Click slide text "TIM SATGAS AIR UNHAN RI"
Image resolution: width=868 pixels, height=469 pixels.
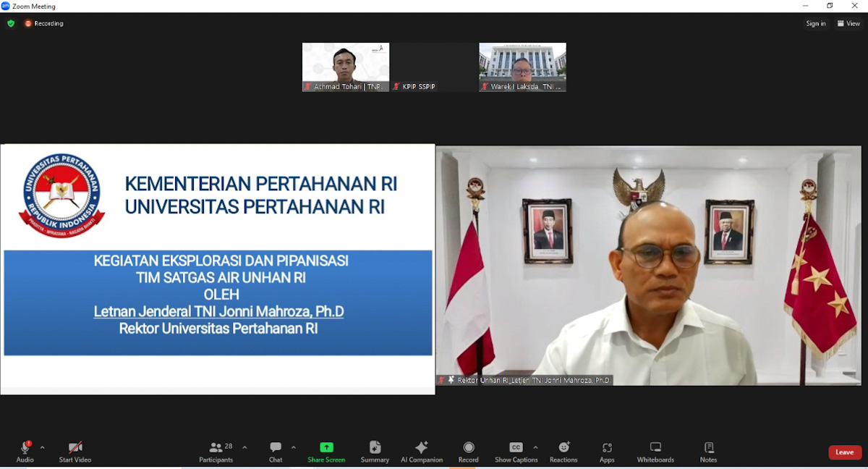221,277
